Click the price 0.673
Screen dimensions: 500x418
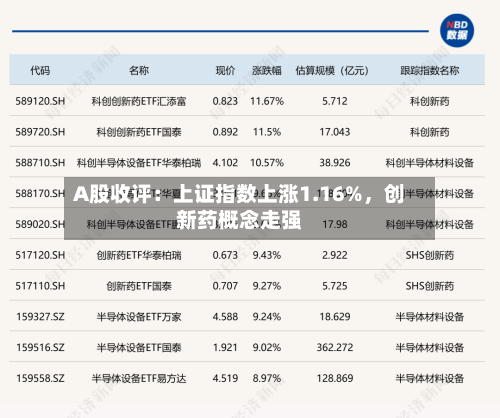(225, 255)
